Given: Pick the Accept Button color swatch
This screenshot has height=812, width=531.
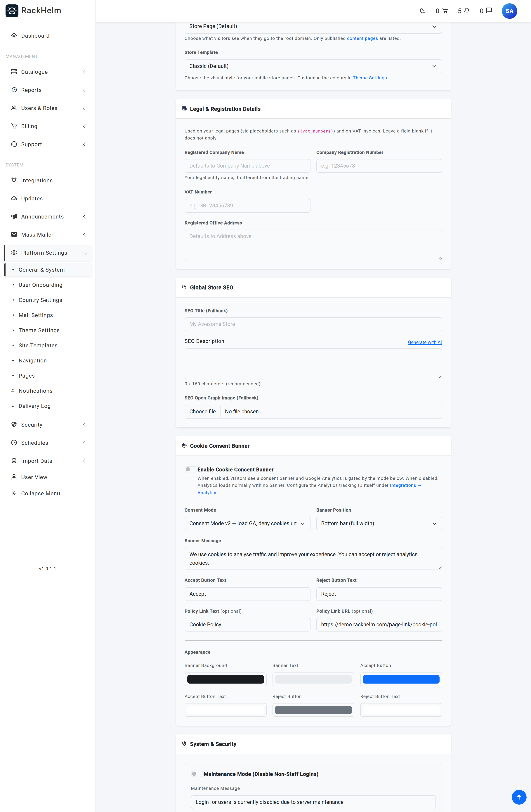Looking at the screenshot, I should tap(401, 679).
